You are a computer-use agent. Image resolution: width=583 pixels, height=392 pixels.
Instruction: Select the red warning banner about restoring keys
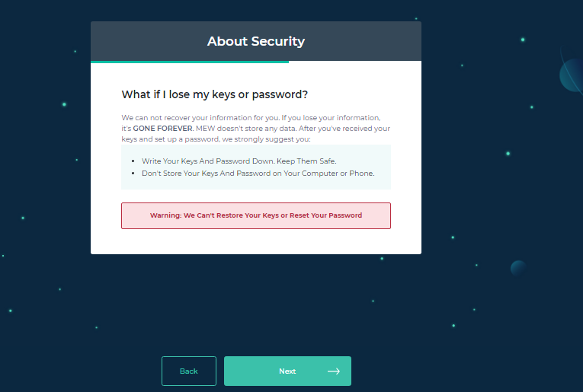pyautogui.click(x=256, y=215)
